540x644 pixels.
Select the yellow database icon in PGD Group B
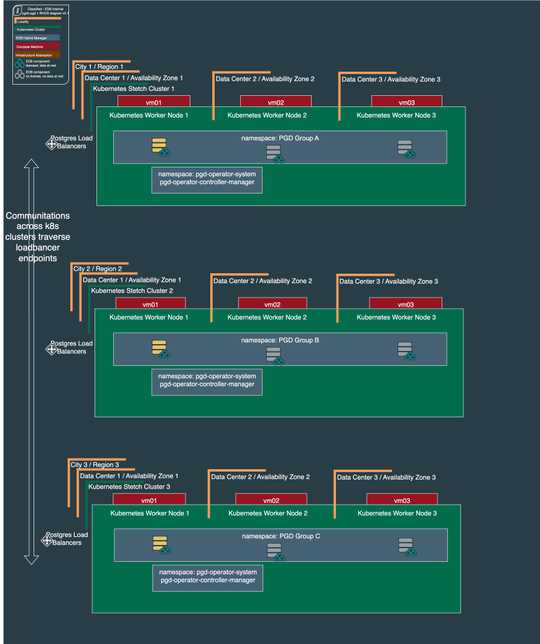click(160, 349)
